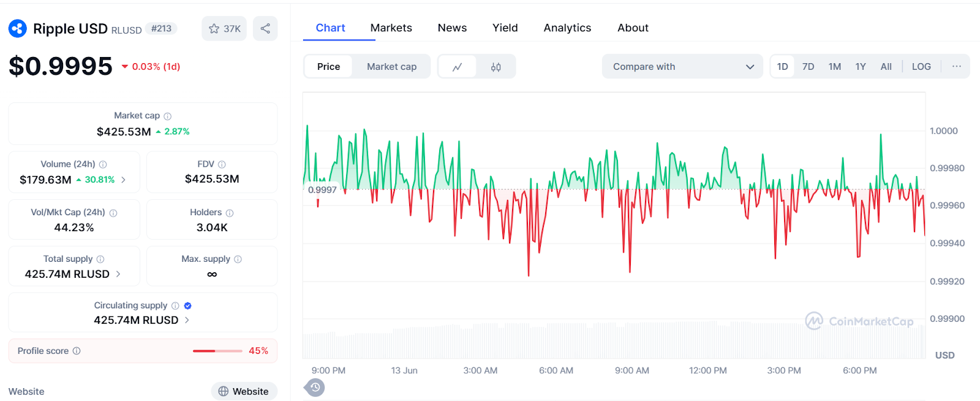Click the 0.9997 price label on chart
Image resolution: width=980 pixels, height=401 pixels.
point(322,189)
